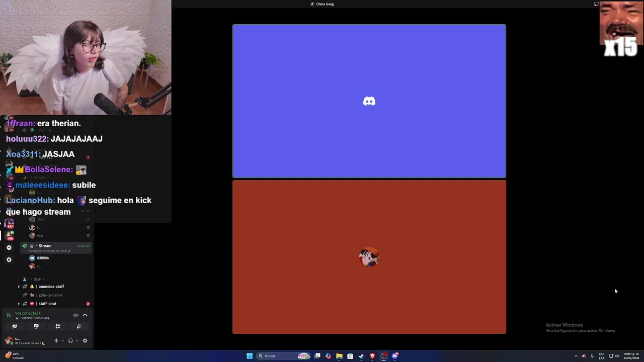Image resolution: width=644 pixels, height=362 pixels.
Task: Turn on camera in Discord voice panel
Action: [x=15, y=326]
